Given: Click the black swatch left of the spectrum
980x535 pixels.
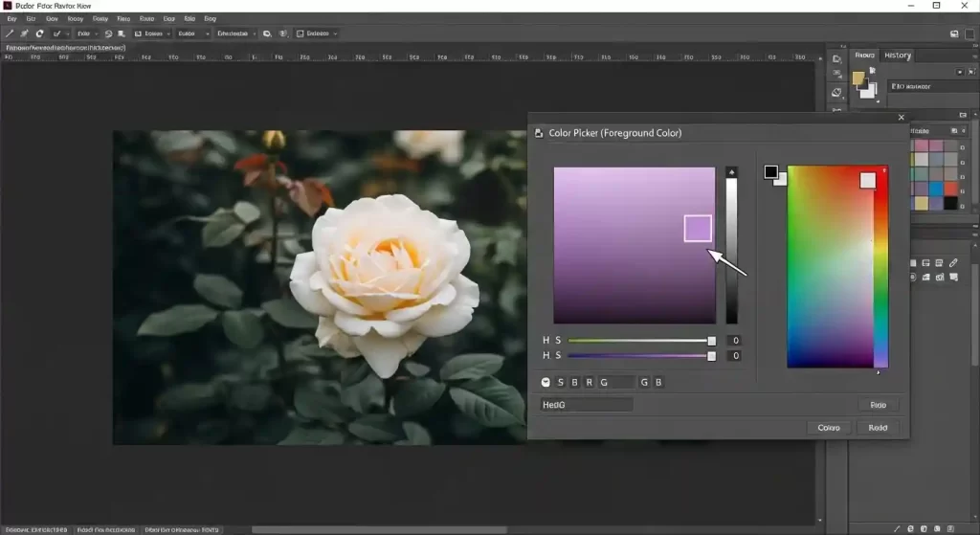Looking at the screenshot, I should tap(770, 172).
